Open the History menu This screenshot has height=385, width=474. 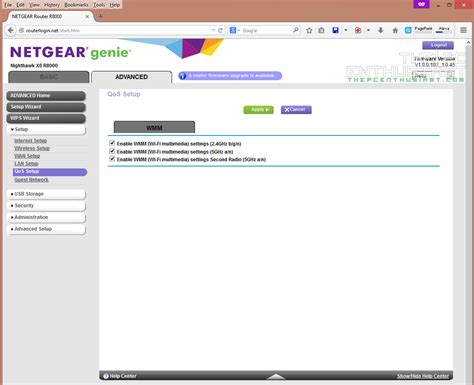(x=52, y=5)
